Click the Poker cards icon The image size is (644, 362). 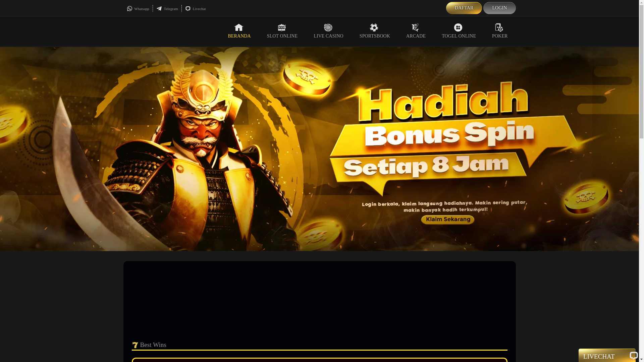(x=499, y=27)
